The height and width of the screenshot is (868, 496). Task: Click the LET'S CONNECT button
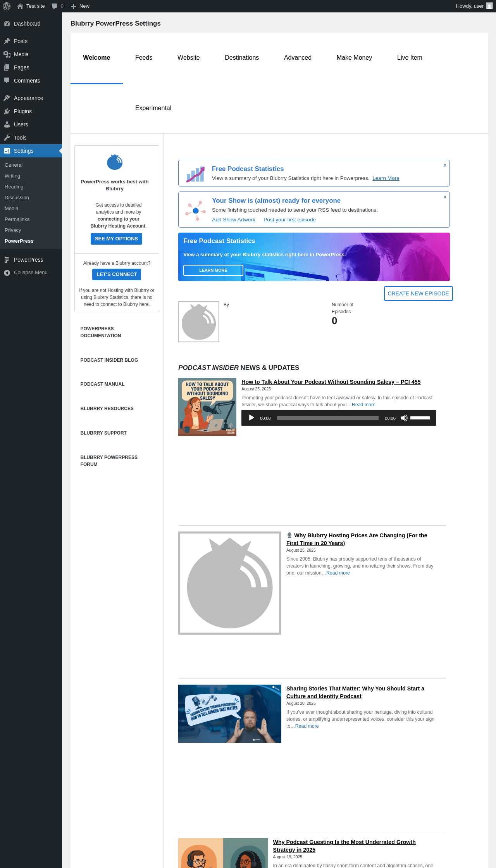point(117,274)
